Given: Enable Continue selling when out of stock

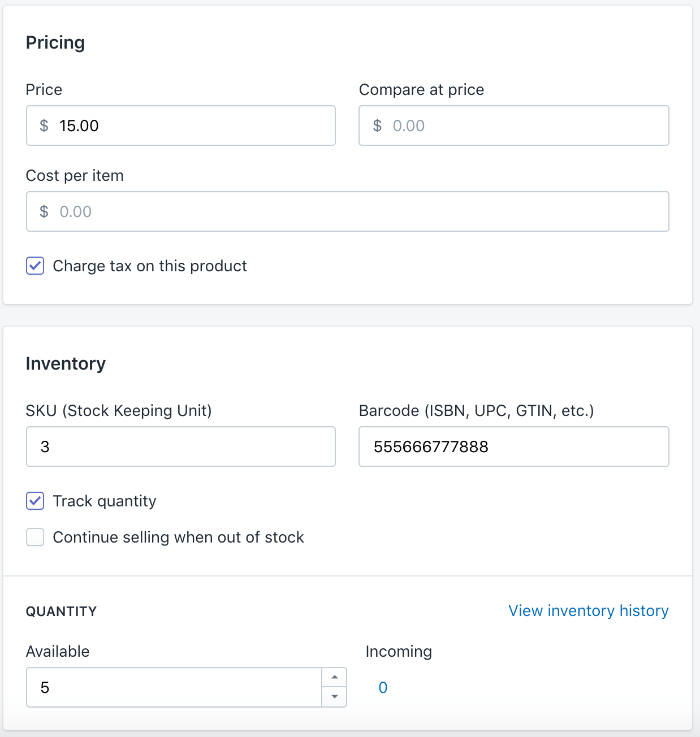Looking at the screenshot, I should pyautogui.click(x=35, y=537).
